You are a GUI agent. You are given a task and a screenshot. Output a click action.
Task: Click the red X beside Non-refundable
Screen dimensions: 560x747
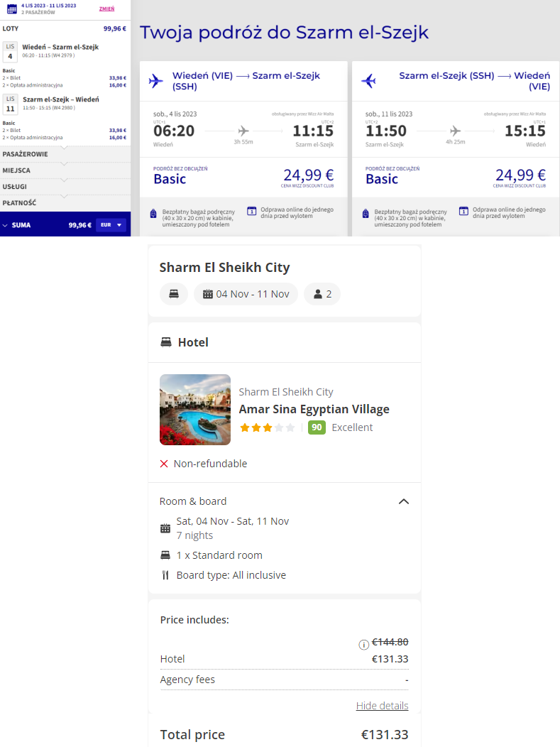[x=164, y=464]
